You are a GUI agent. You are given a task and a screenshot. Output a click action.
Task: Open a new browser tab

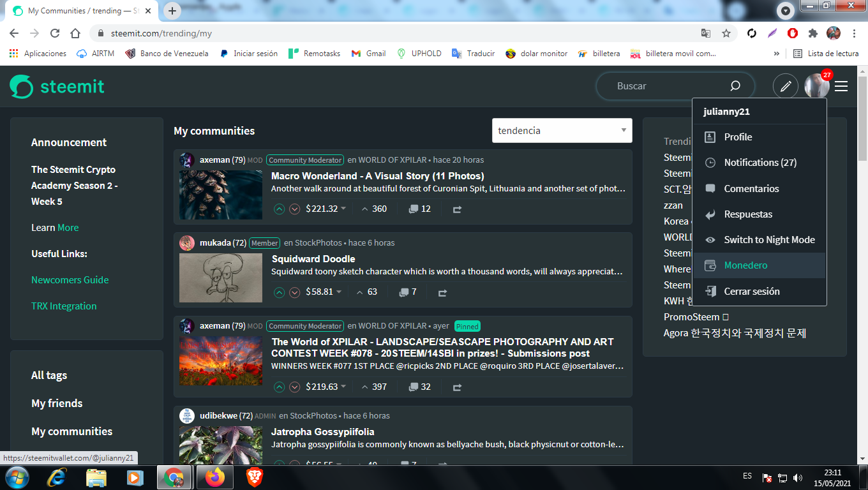tap(172, 11)
